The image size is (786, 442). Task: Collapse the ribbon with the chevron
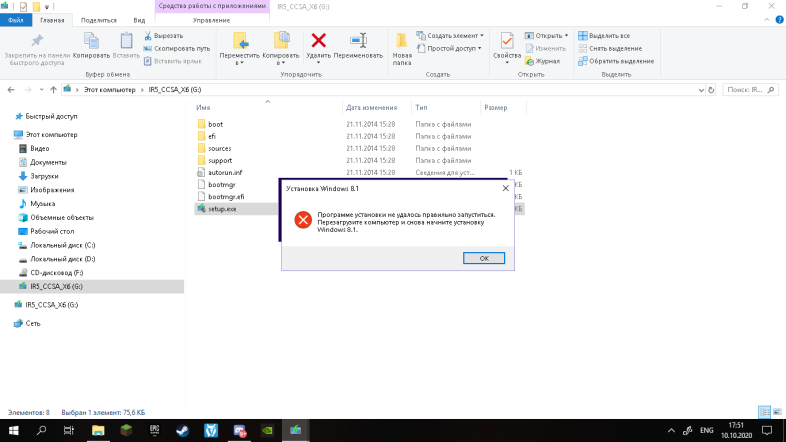(767, 20)
